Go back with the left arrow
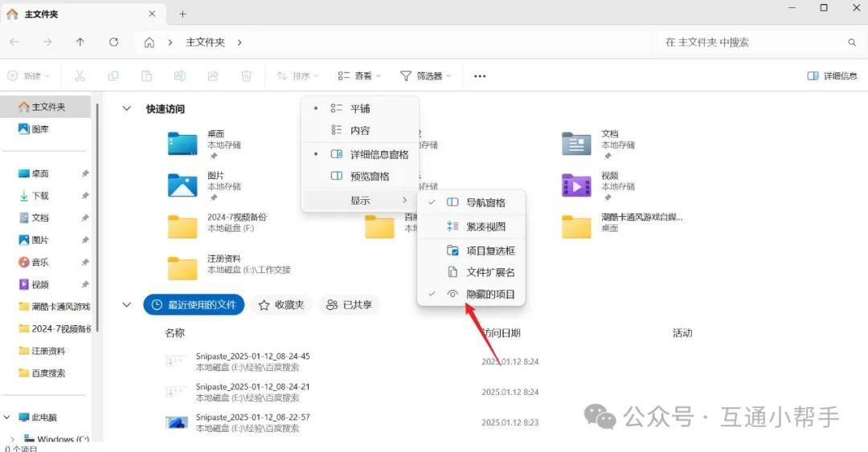Viewport: 868px width, 452px height. [x=14, y=42]
